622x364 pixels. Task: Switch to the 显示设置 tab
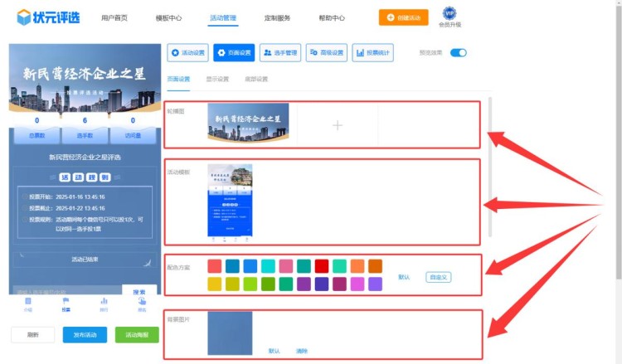pos(217,80)
